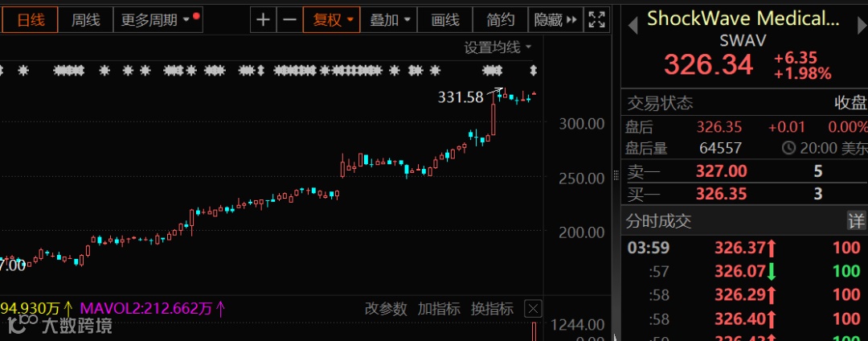Click the 盘后 price 326.35
Image resolution: width=868 pixels, height=341 pixels.
(719, 127)
